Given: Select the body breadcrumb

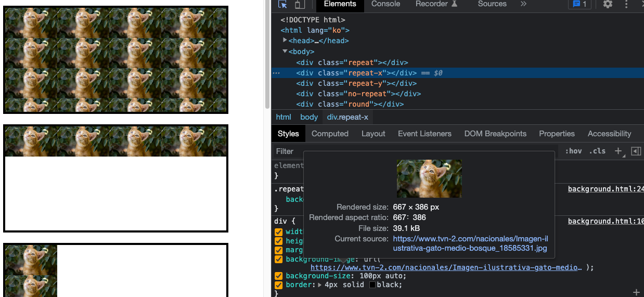Looking at the screenshot, I should click(309, 117).
